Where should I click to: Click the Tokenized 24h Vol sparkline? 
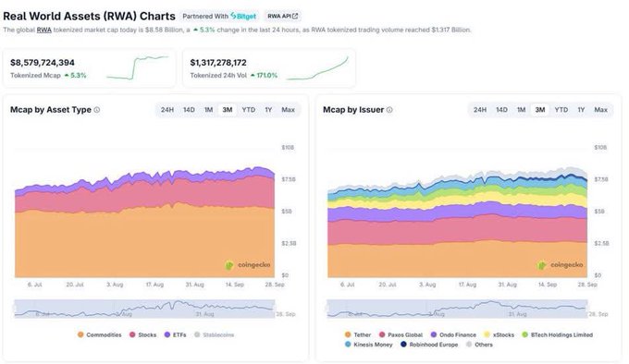coord(317,68)
